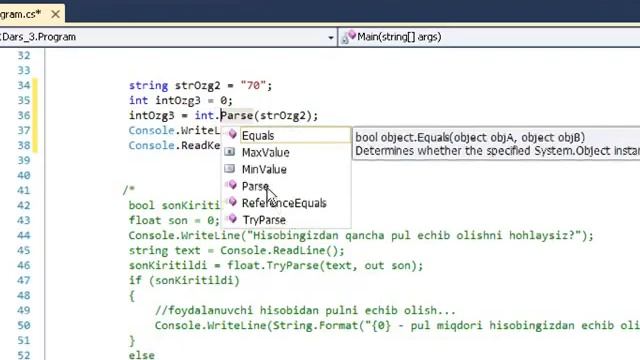This screenshot has height=360, width=640.
Task: Click 'string text = Console.ReadLine();' line
Action: (237, 251)
